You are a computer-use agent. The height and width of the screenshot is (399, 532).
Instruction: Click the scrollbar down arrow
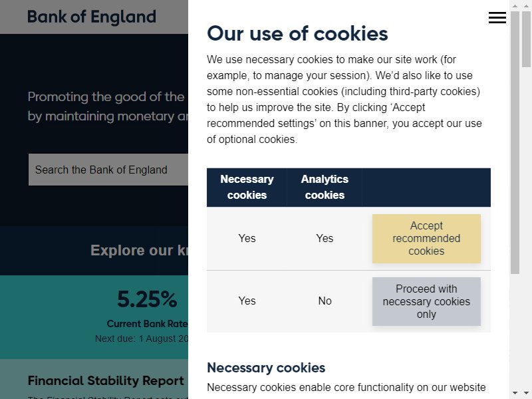pyautogui.click(x=515, y=393)
